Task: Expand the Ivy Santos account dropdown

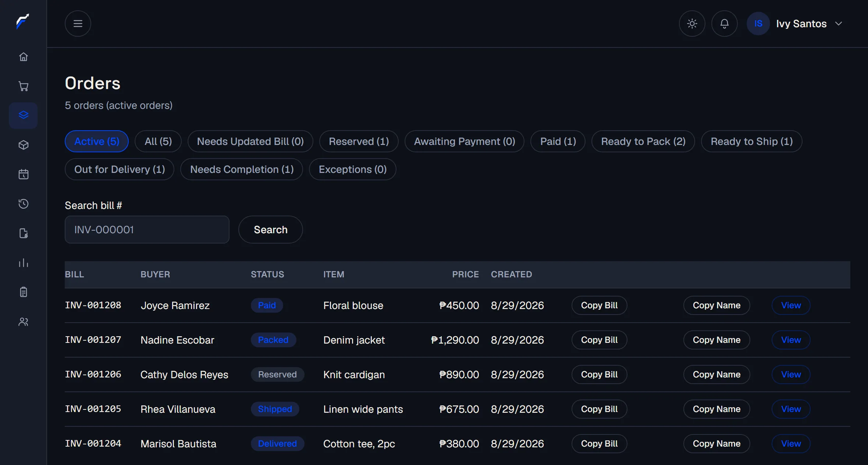Action: coord(839,24)
